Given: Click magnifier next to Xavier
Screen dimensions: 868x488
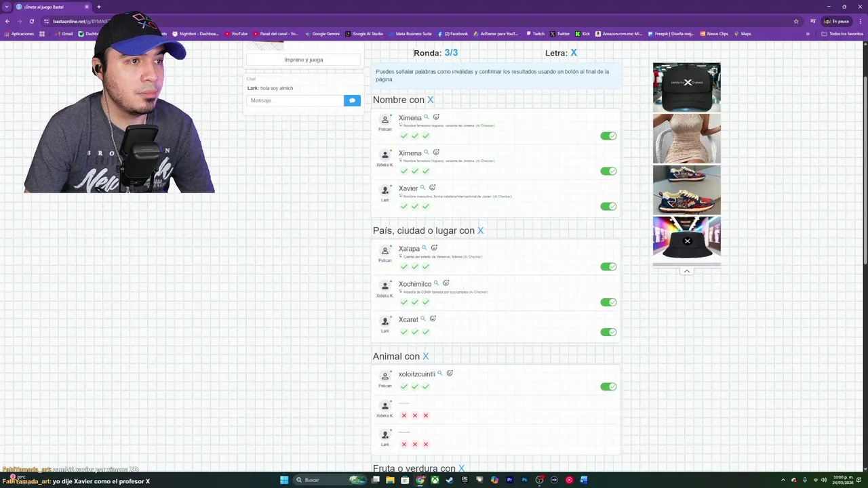Looking at the screenshot, I should pos(422,188).
